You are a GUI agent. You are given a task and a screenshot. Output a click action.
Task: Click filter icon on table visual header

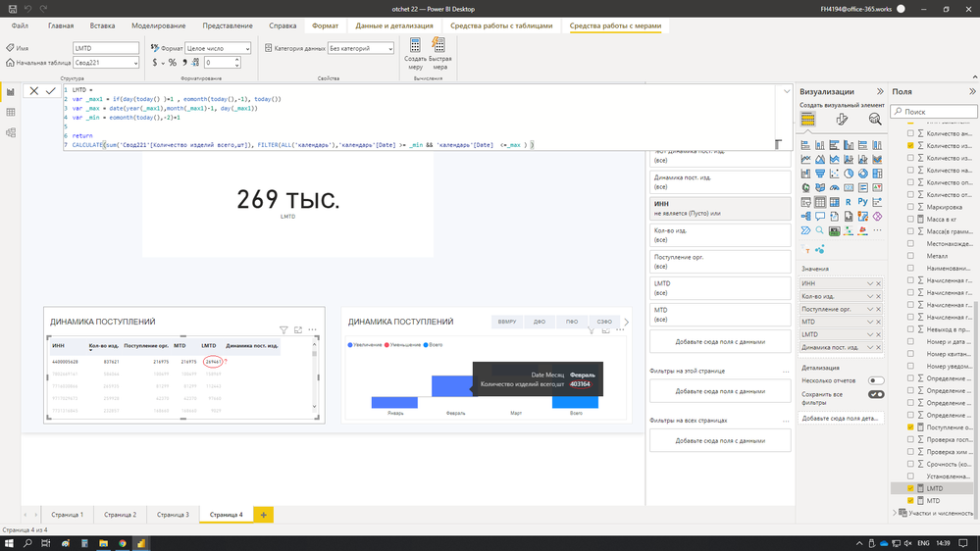tap(284, 329)
